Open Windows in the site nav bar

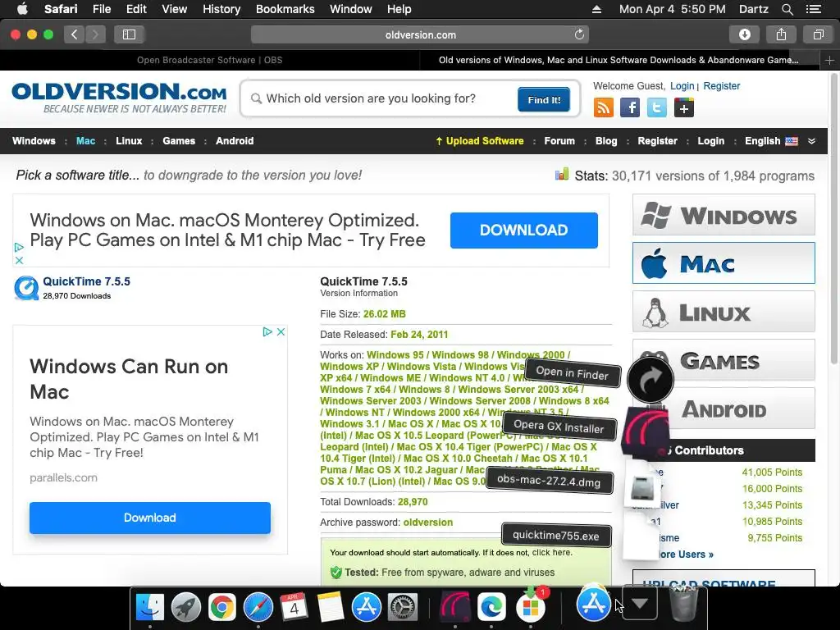point(34,141)
